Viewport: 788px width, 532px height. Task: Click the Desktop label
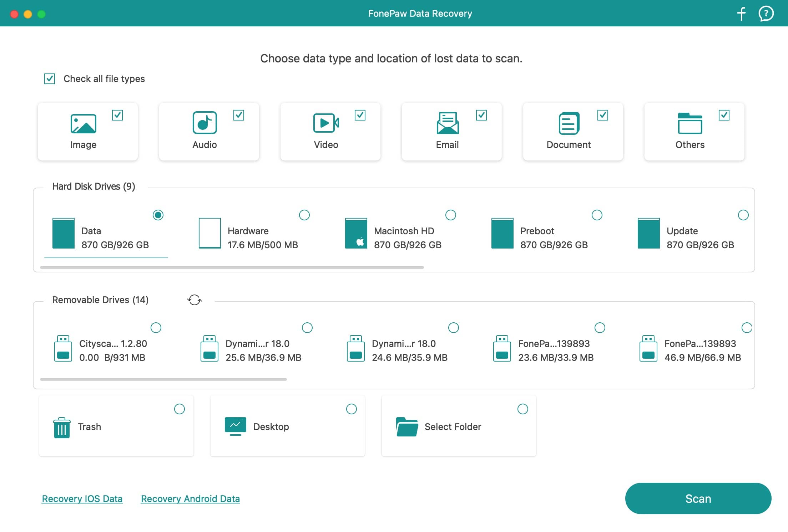271,427
